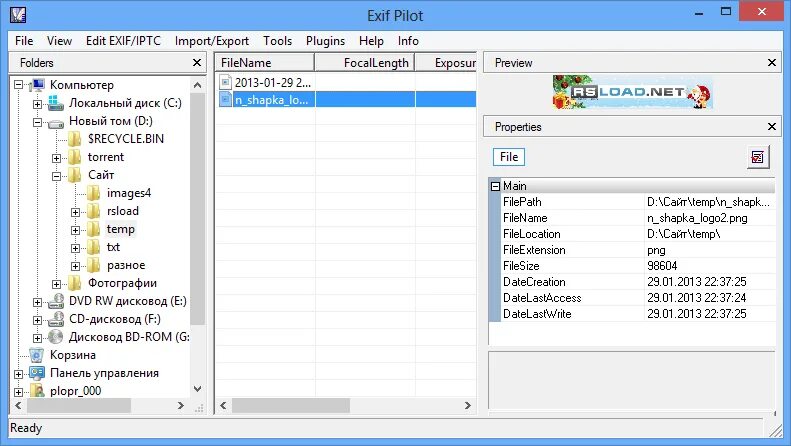The width and height of the screenshot is (791, 446).
Task: Expand the txt folder node
Action: (x=75, y=248)
